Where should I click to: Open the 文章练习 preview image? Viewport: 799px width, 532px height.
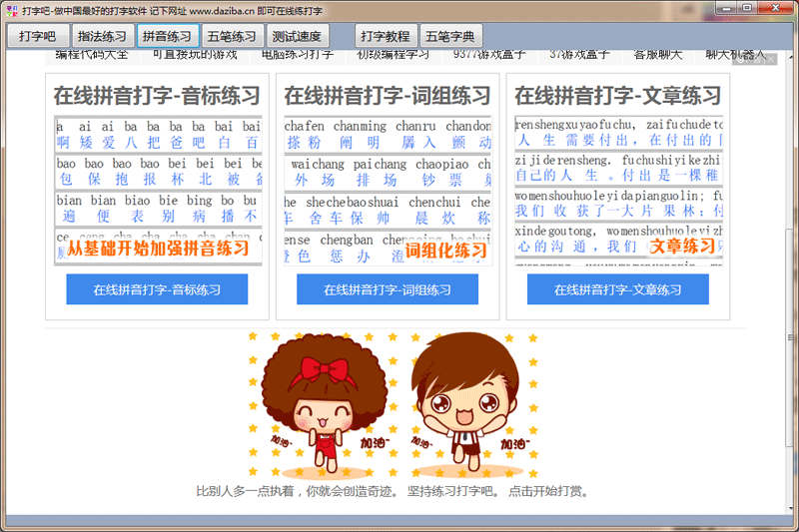point(618,191)
